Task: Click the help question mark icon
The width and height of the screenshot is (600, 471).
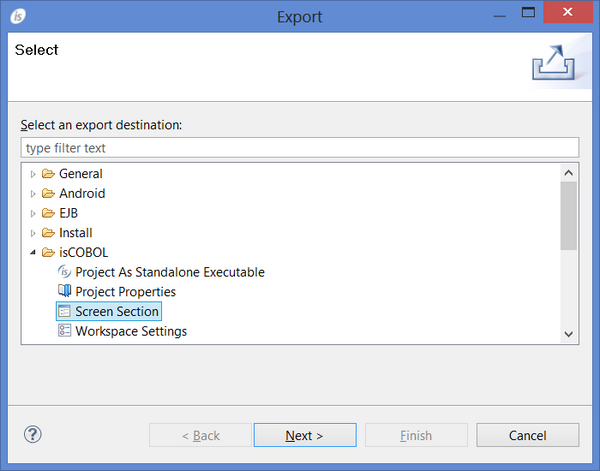Action: tap(33, 435)
